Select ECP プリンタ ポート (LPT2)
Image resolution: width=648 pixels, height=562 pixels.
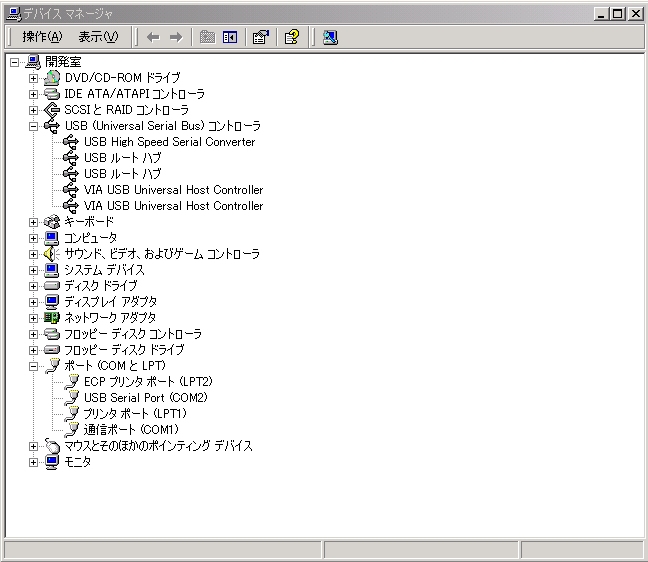(x=148, y=381)
